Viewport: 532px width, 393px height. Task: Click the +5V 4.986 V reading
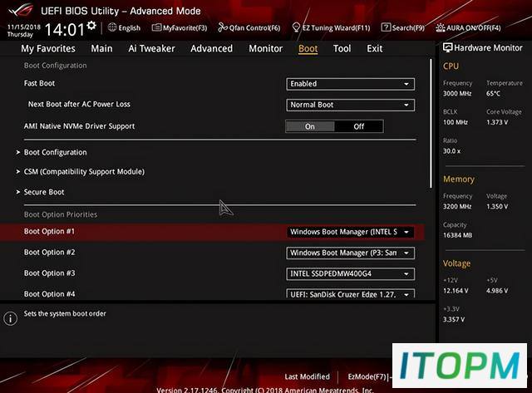tap(497, 291)
